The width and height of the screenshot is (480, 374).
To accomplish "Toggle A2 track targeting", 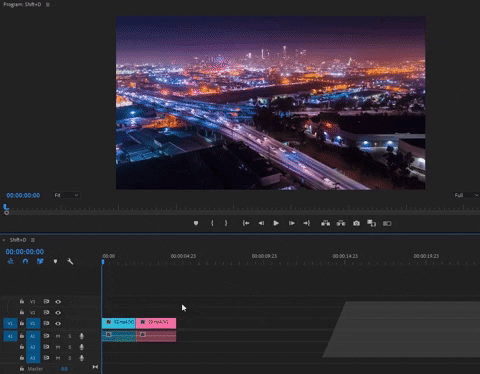I will 33,347.
